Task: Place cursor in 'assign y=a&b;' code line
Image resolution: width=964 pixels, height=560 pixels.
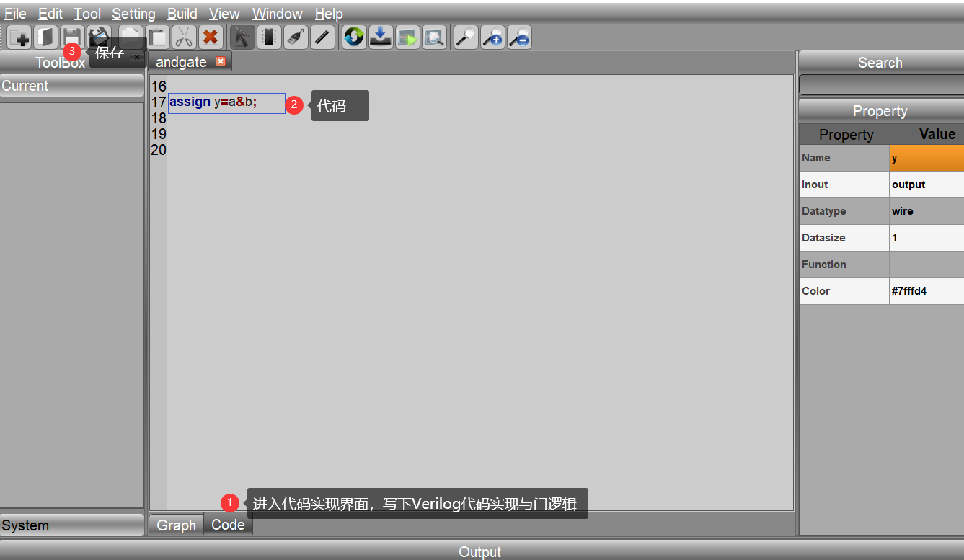Action: tap(213, 102)
